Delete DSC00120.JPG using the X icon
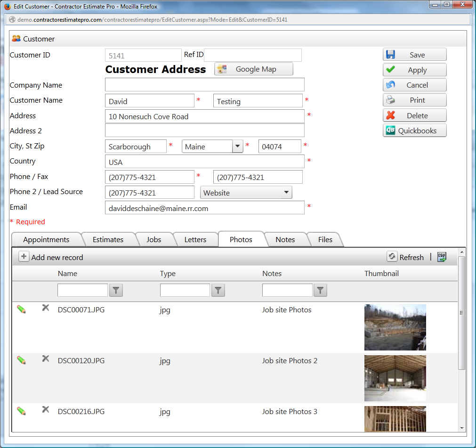 click(45, 358)
